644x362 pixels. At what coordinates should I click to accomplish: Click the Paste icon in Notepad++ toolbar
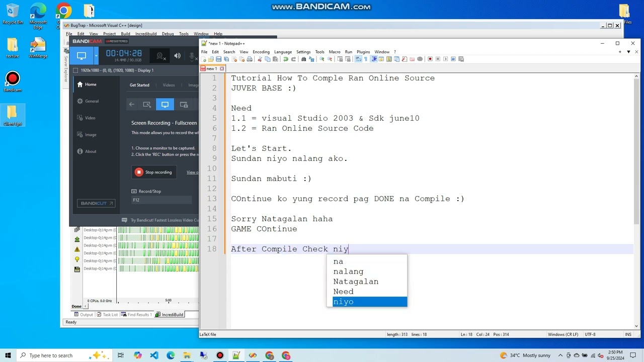click(275, 59)
